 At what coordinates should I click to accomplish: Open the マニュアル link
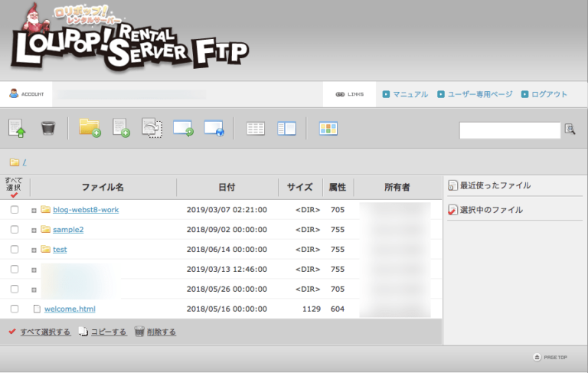(410, 94)
